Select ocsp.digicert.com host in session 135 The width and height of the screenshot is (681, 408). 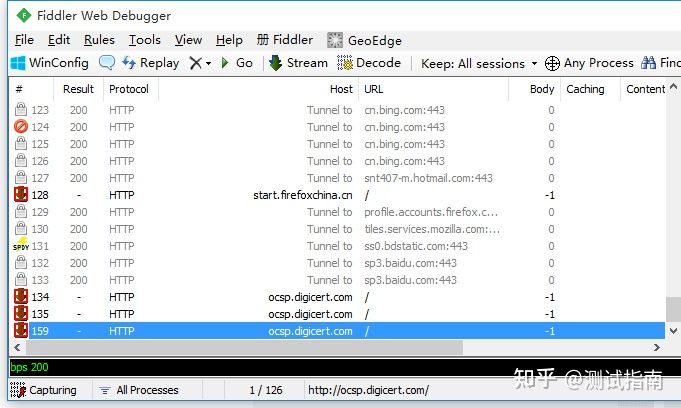pos(310,314)
